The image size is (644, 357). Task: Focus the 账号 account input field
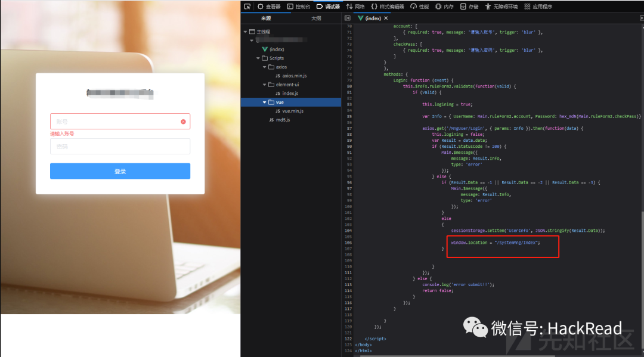(120, 122)
